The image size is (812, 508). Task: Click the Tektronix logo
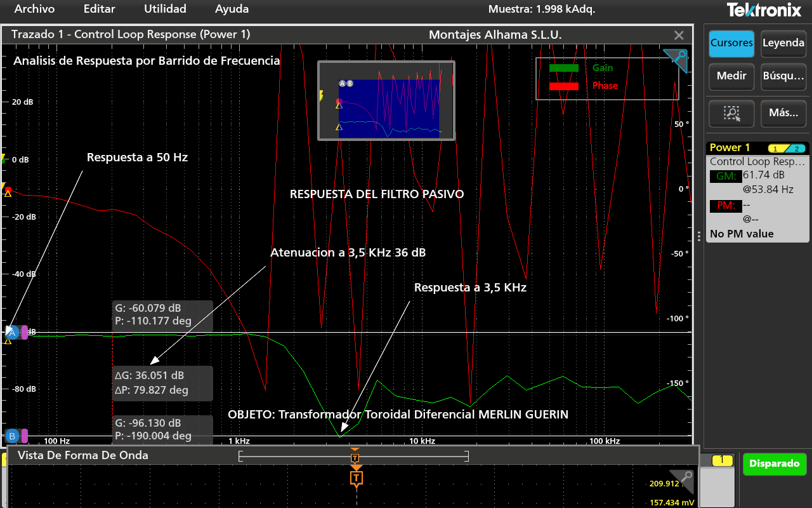pos(764,10)
